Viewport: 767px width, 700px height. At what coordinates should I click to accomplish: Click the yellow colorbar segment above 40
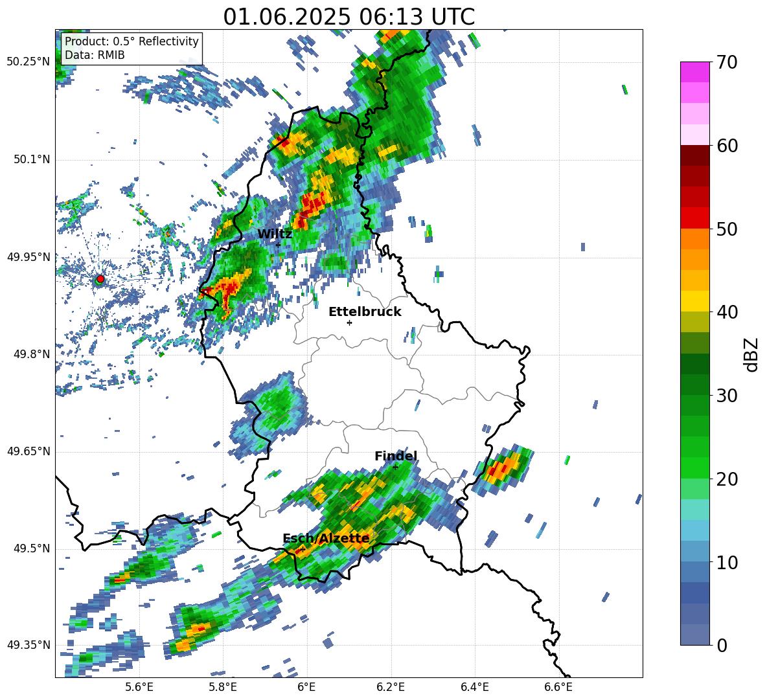[694, 301]
